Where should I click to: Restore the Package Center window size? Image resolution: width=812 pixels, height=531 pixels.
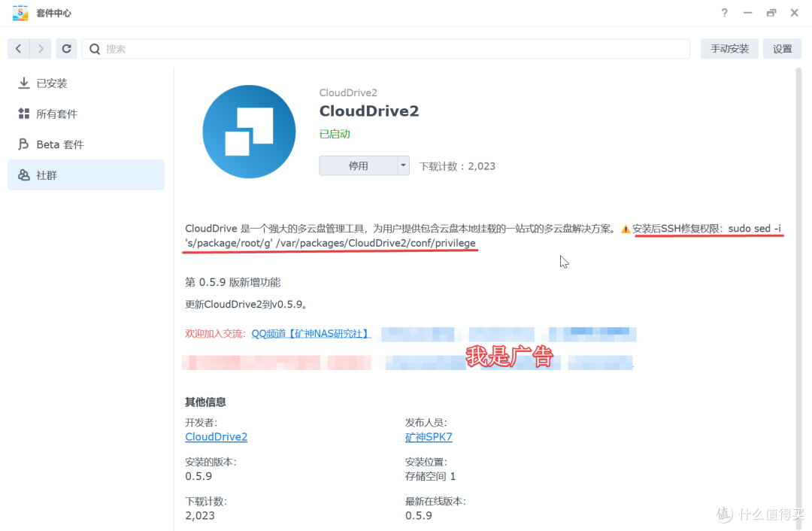click(x=771, y=13)
